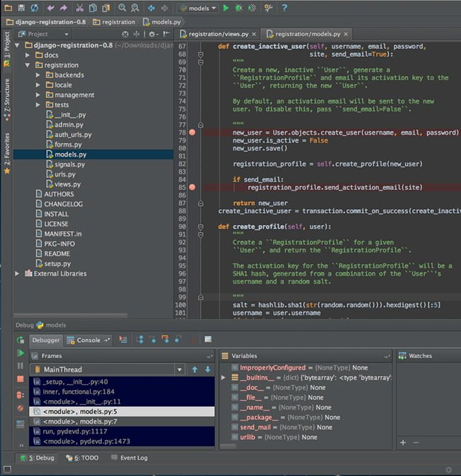Click the Redo arrow icon

point(63,9)
